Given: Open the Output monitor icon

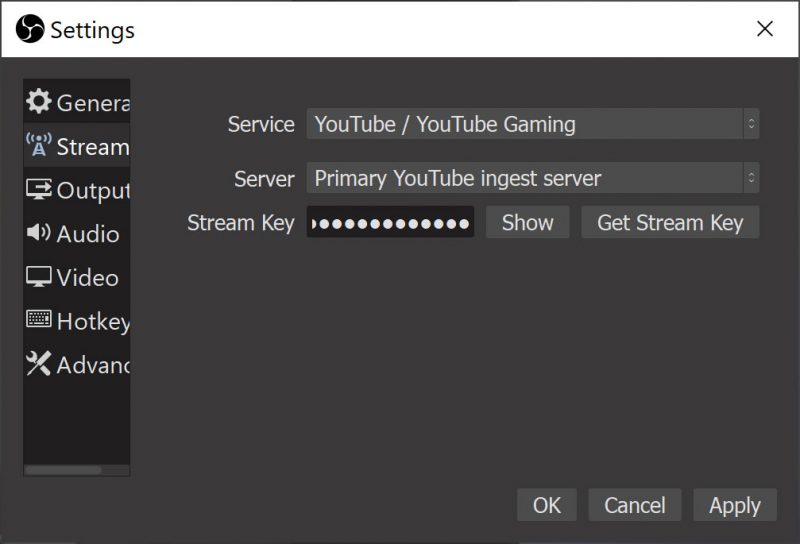Looking at the screenshot, I should tap(39, 189).
